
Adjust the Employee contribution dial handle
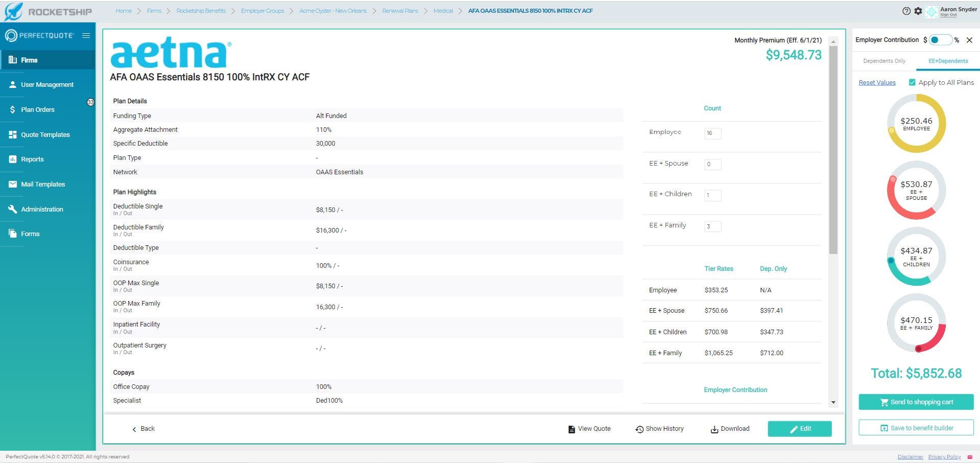pyautogui.click(x=892, y=130)
